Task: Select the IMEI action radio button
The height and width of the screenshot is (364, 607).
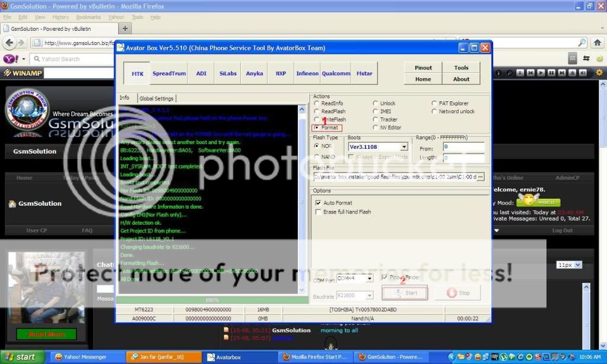Action: coord(376,111)
